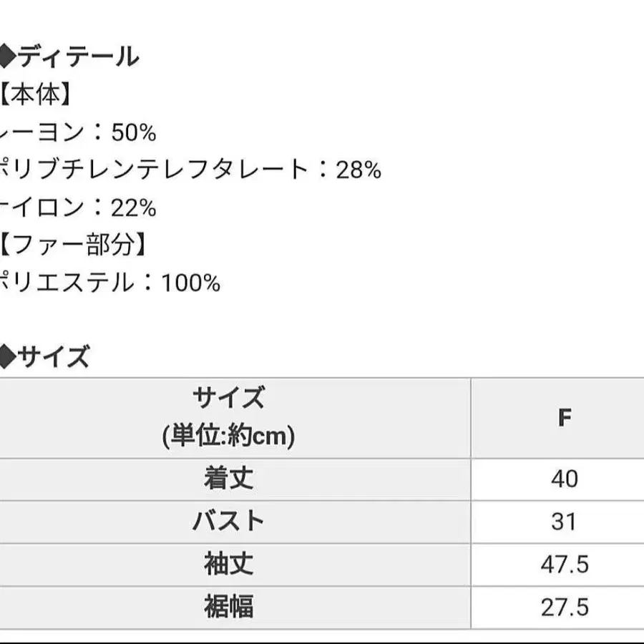Click the ディテール section heading
Viewport: 644px width, 644px height.
pyautogui.click(x=77, y=56)
